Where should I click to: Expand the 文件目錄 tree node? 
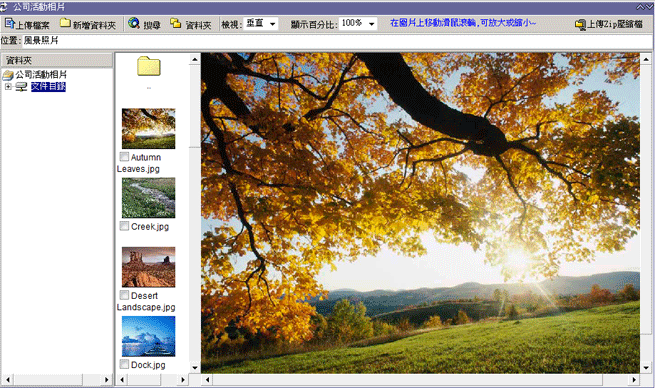point(8,86)
